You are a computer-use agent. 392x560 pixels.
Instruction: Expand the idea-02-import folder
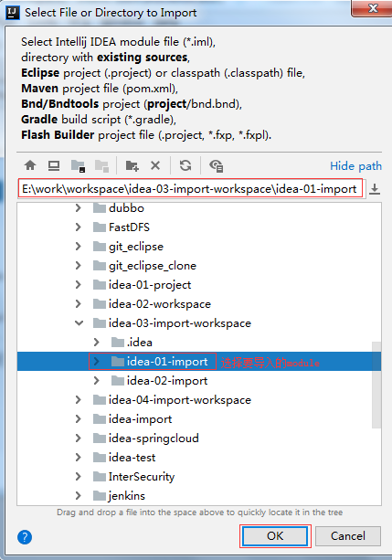coord(96,381)
